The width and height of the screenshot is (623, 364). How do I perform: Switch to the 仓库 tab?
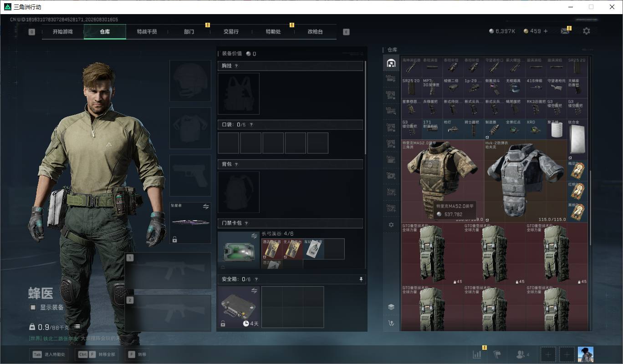pyautogui.click(x=105, y=32)
